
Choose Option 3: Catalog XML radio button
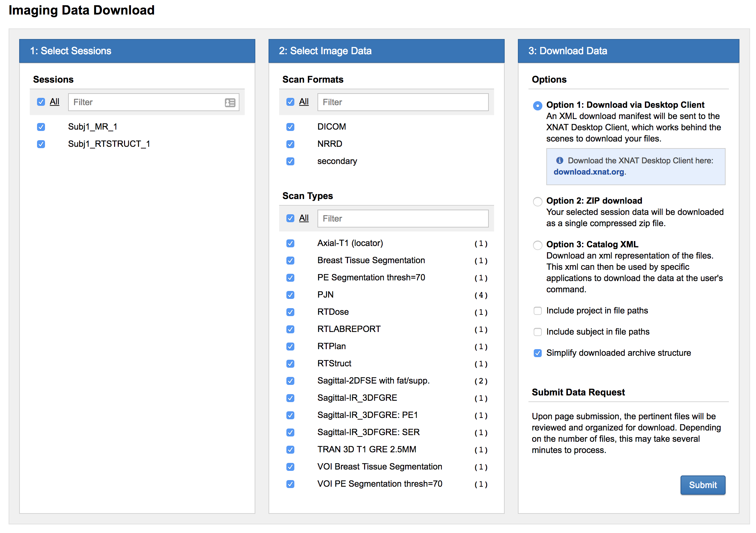pyautogui.click(x=538, y=245)
